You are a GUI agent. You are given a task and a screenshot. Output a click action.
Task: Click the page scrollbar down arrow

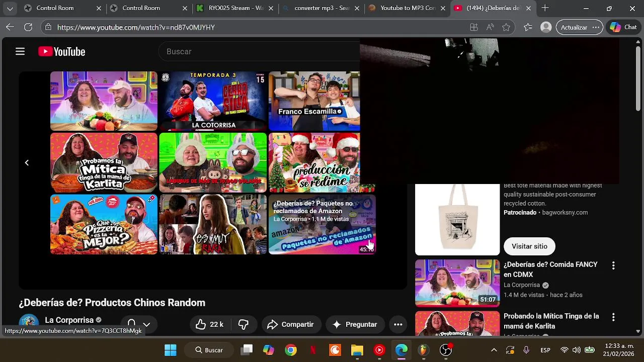tap(638, 331)
